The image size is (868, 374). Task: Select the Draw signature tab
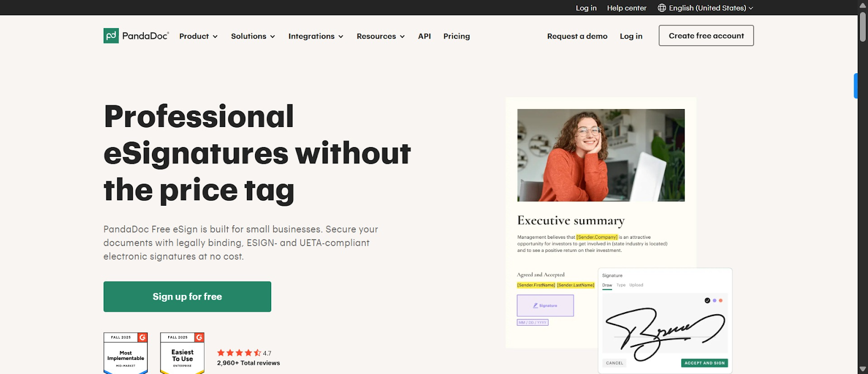[607, 285]
